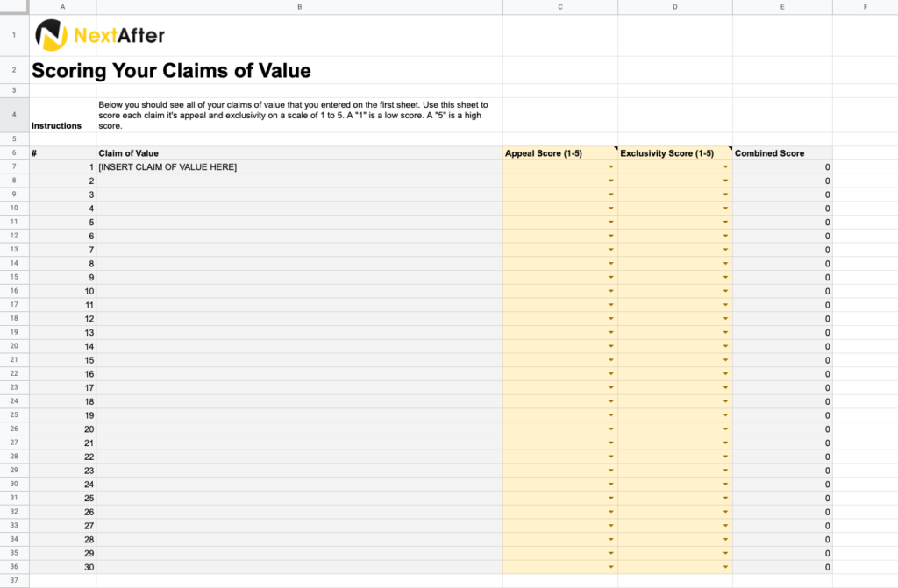Open Exclusivity Score dropdown arrow for claim 22
Image resolution: width=898 pixels, height=588 pixels.
(x=725, y=457)
